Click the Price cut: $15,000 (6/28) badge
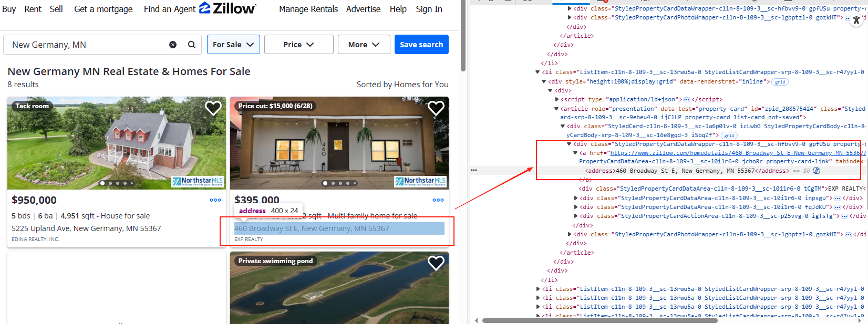This screenshot has height=324, width=868. 275,106
